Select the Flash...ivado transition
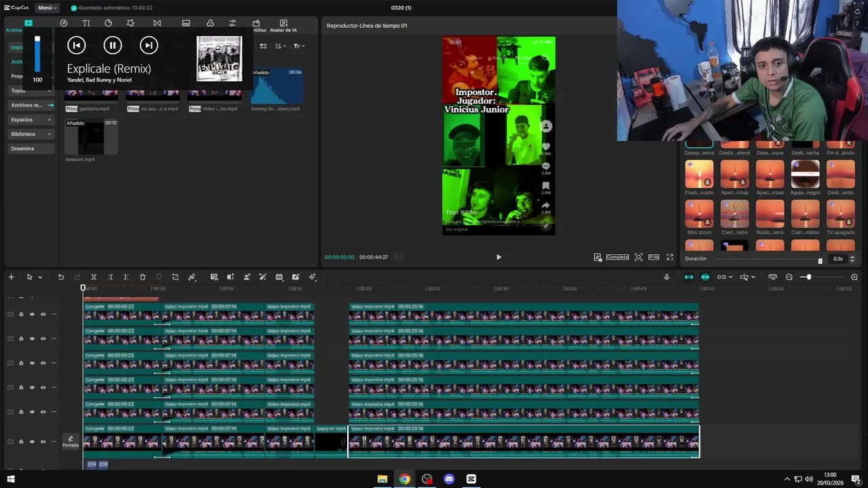Screen dimensions: 868x488 coord(699,174)
